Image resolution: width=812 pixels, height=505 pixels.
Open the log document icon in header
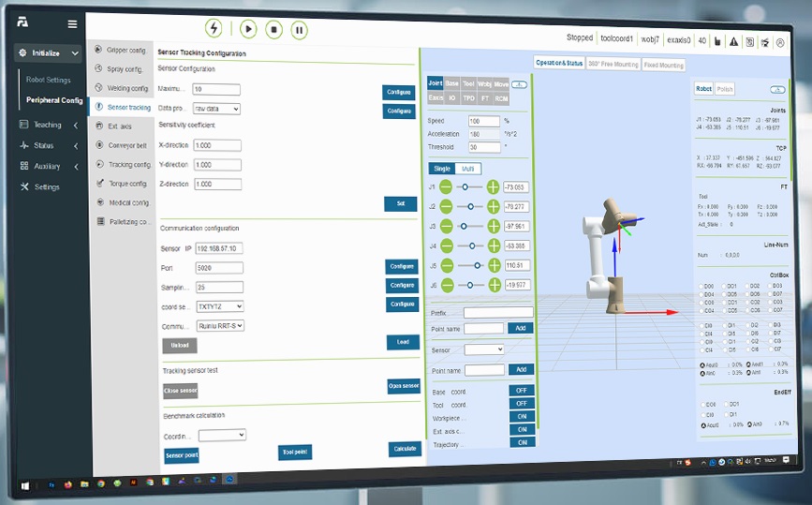tap(749, 42)
